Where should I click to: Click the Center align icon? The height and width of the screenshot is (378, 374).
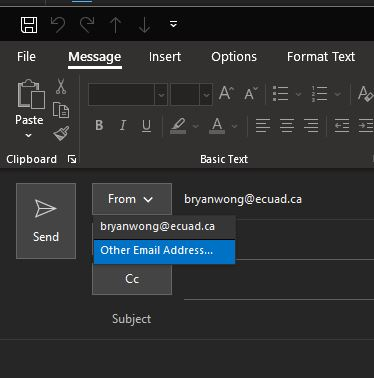[287, 126]
